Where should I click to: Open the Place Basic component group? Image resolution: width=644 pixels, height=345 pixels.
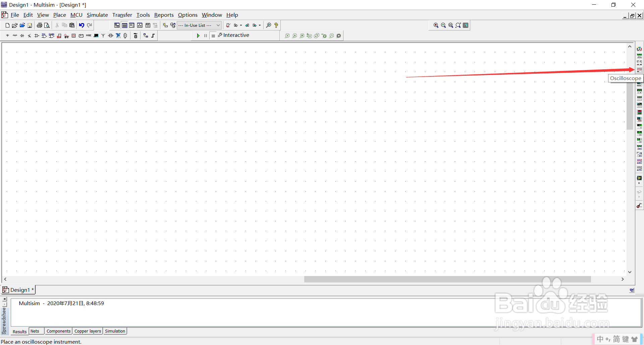15,36
